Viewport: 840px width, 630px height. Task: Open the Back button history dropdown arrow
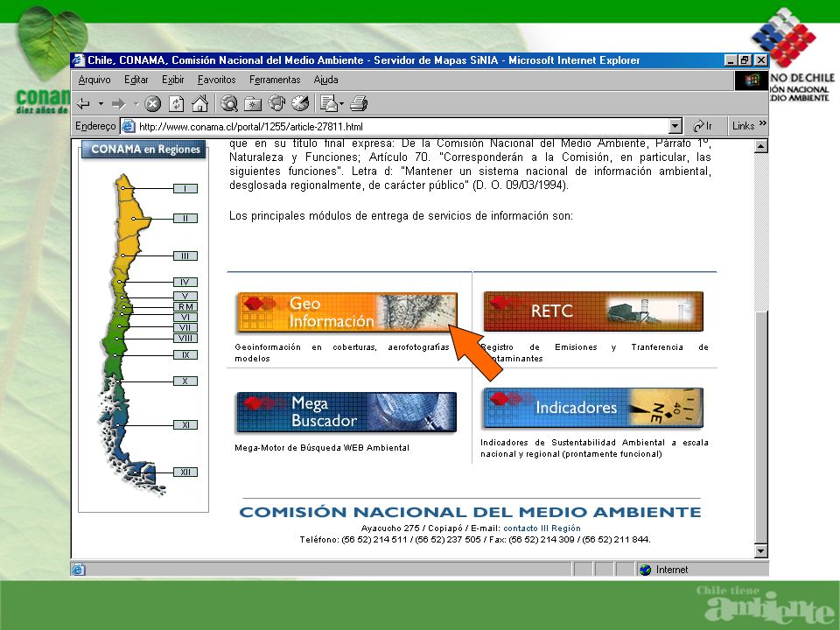click(x=100, y=103)
